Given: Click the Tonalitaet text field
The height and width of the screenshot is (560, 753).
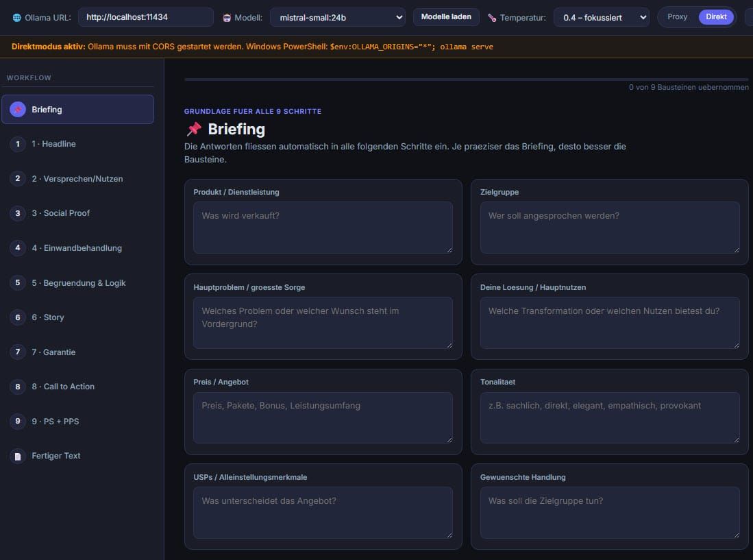Looking at the screenshot, I should tap(610, 418).
